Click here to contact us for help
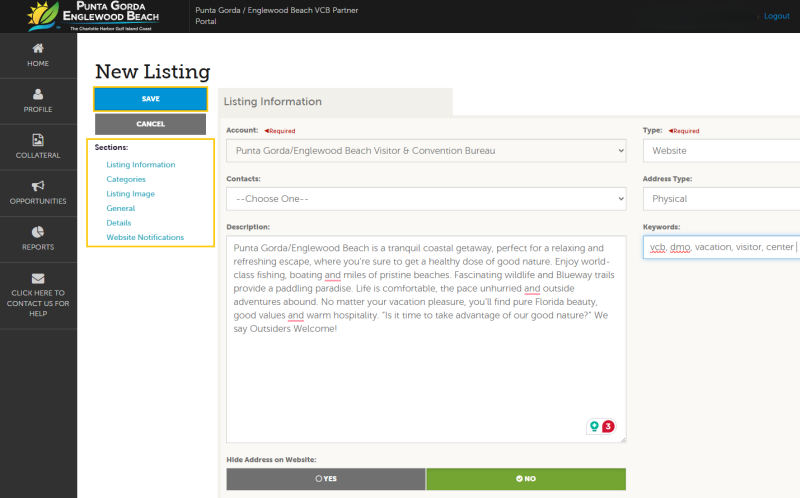The height and width of the screenshot is (498, 800). click(38, 296)
